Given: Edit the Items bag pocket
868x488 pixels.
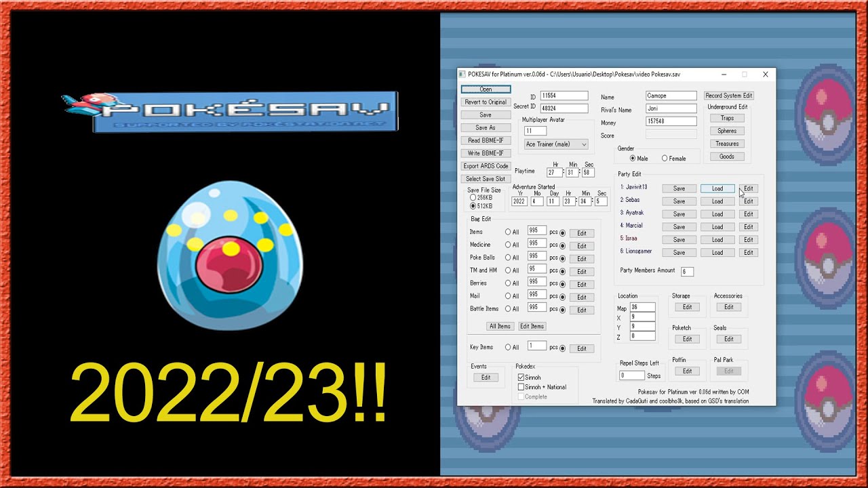Looking at the screenshot, I should tap(582, 233).
